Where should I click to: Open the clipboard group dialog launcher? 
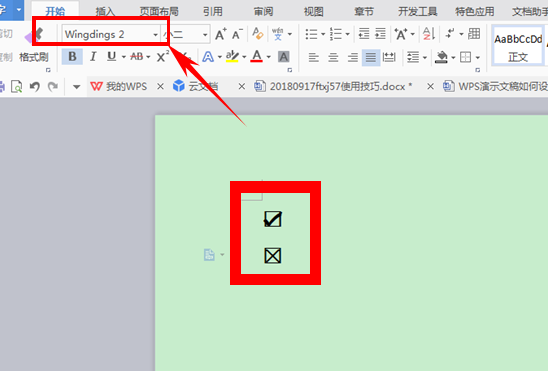(48, 70)
